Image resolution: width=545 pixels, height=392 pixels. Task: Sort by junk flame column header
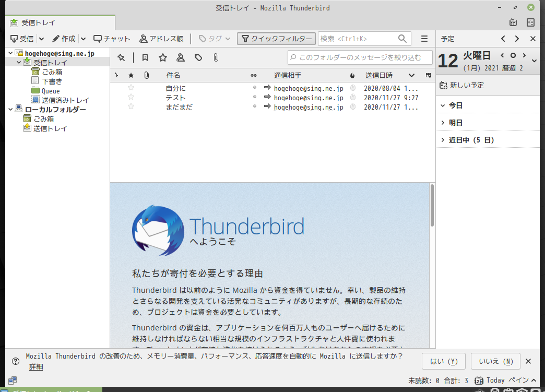pyautogui.click(x=352, y=75)
